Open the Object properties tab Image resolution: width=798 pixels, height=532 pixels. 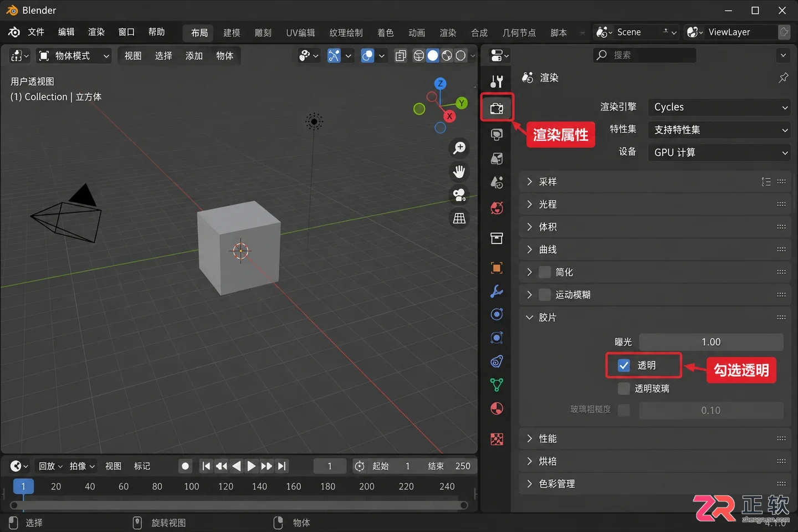(x=497, y=268)
